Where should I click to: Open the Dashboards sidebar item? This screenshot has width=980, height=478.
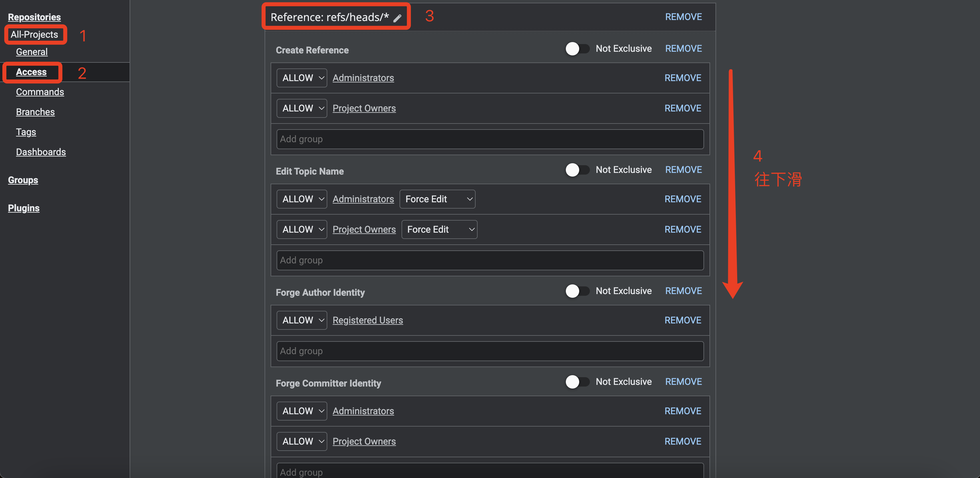click(x=41, y=152)
